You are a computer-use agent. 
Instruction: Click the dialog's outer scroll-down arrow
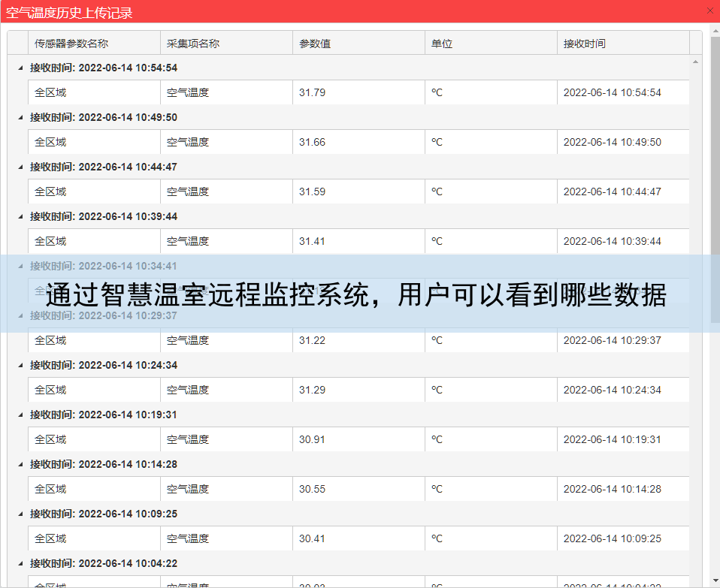[715, 580]
